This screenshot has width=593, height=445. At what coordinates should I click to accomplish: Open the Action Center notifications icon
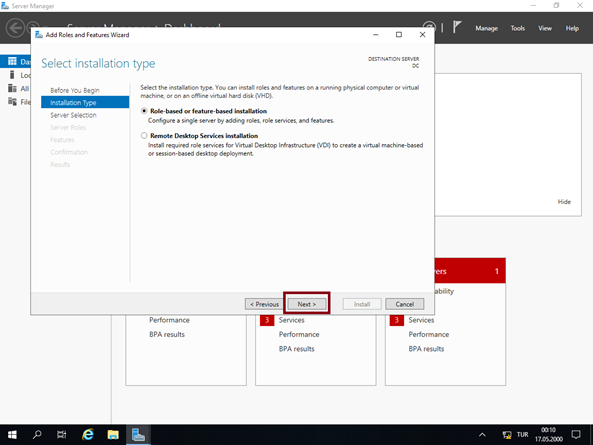(x=576, y=434)
